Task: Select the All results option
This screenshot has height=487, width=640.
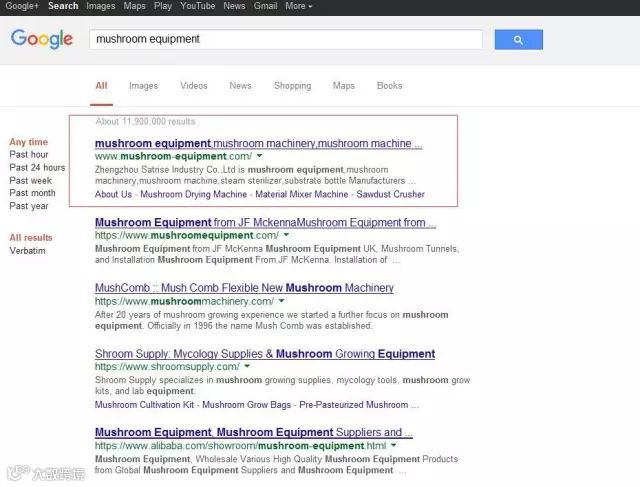Action: (x=31, y=238)
